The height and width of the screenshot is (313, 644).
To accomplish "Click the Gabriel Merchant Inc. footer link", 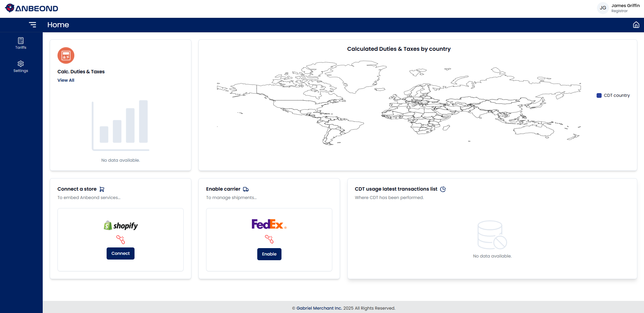I will click(x=319, y=308).
